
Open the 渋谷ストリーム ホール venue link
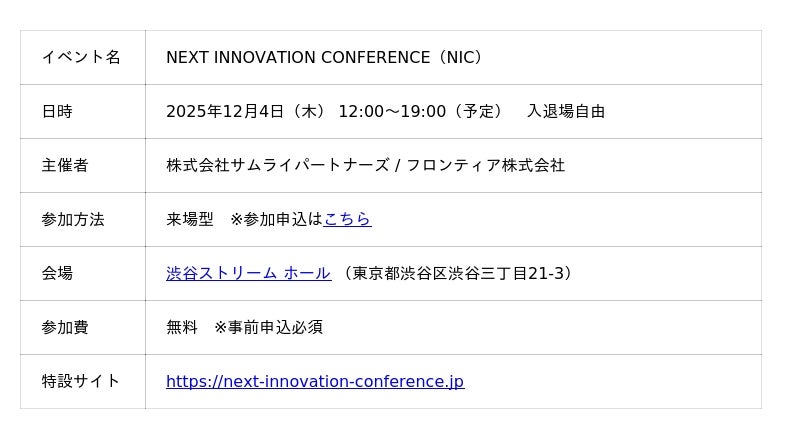[248, 273]
